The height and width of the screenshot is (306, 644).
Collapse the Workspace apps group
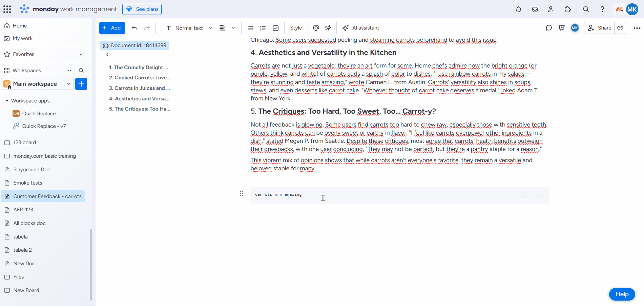(x=7, y=101)
